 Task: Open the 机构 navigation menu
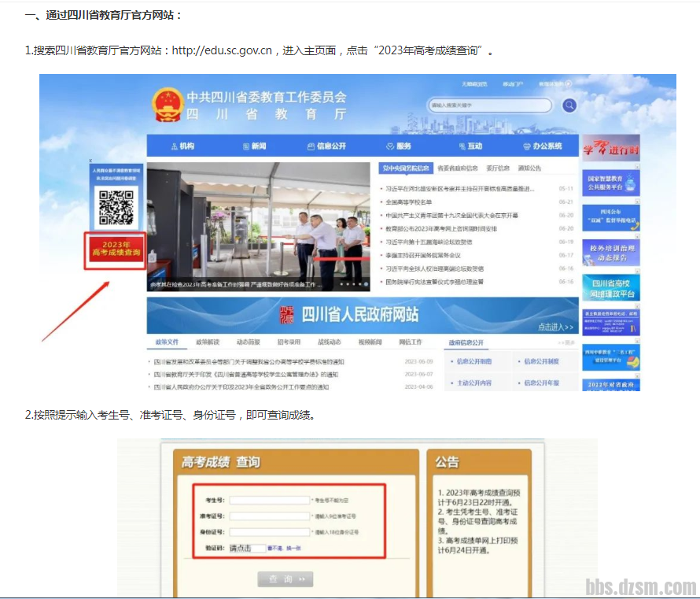click(x=182, y=146)
